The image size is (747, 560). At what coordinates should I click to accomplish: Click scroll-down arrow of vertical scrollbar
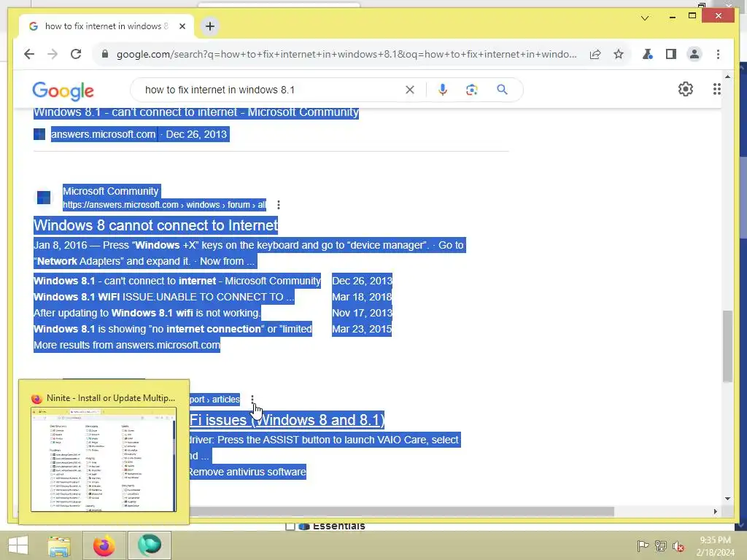coord(727,499)
